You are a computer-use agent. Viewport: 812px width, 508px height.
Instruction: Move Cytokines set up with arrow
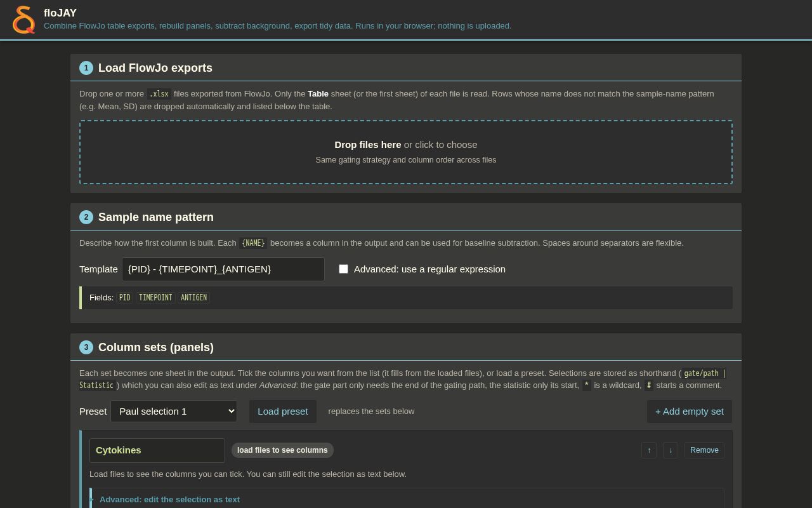coord(649,450)
